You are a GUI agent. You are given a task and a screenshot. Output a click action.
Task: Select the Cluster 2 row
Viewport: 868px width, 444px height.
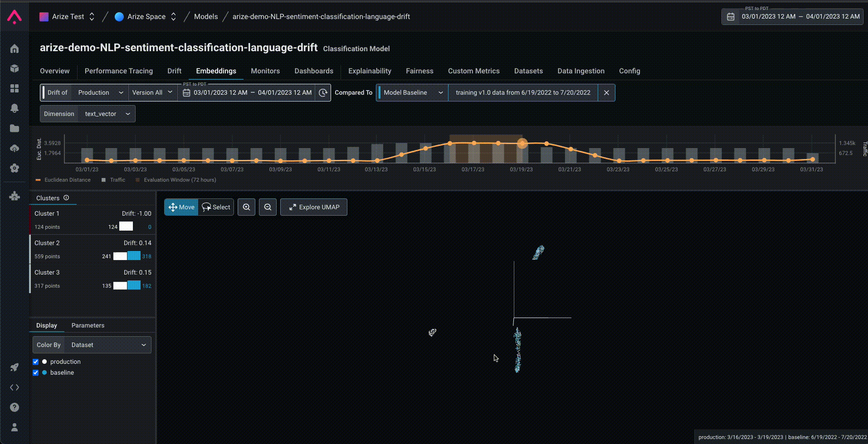point(93,249)
